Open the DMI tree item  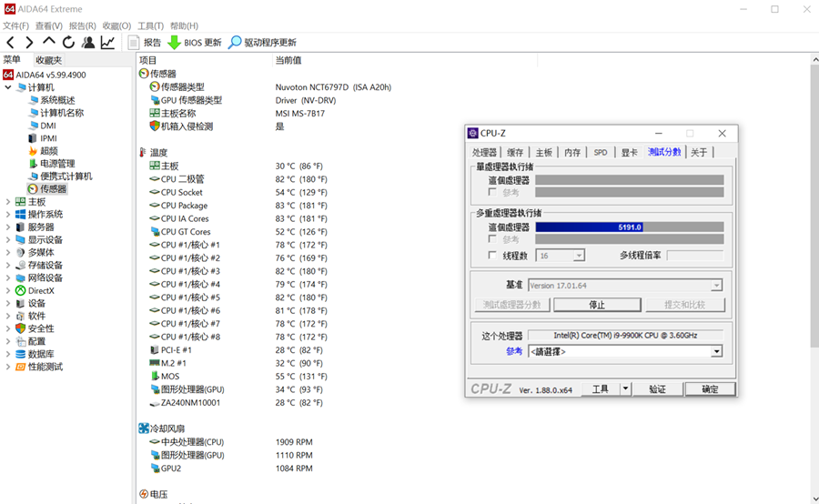[48, 126]
